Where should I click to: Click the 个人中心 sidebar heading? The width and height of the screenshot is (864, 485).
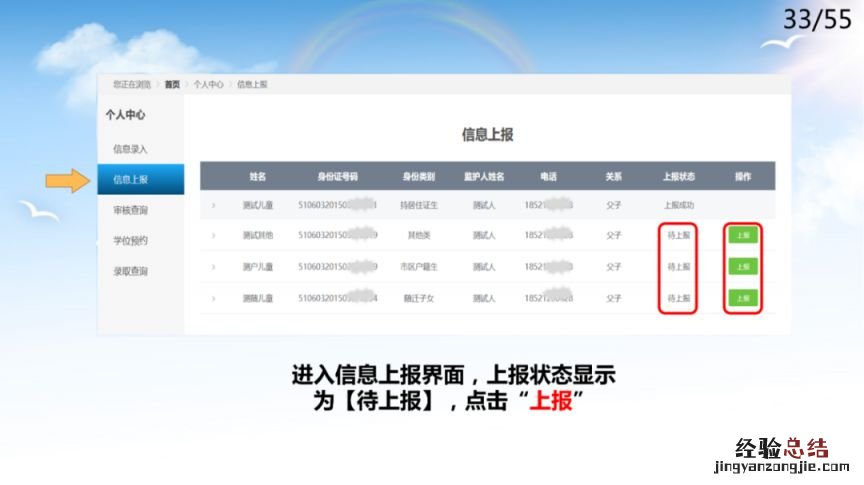(126, 115)
